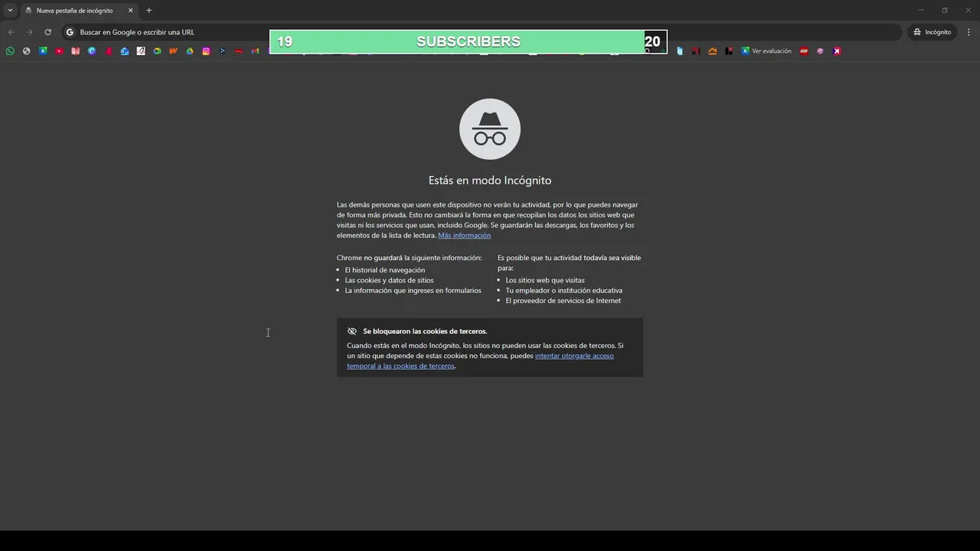The width and height of the screenshot is (980, 551).
Task: Select the Nueva pestaña de incógnito tab
Action: 79,11
